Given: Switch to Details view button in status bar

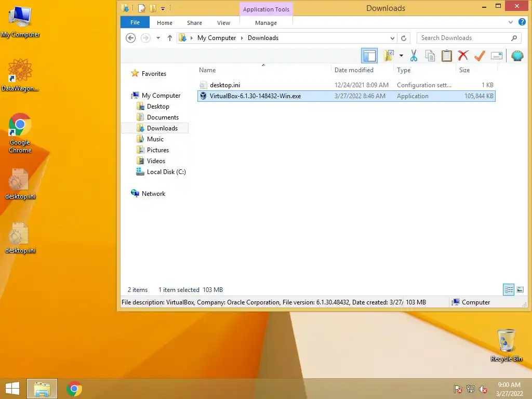Looking at the screenshot, I should [x=509, y=290].
